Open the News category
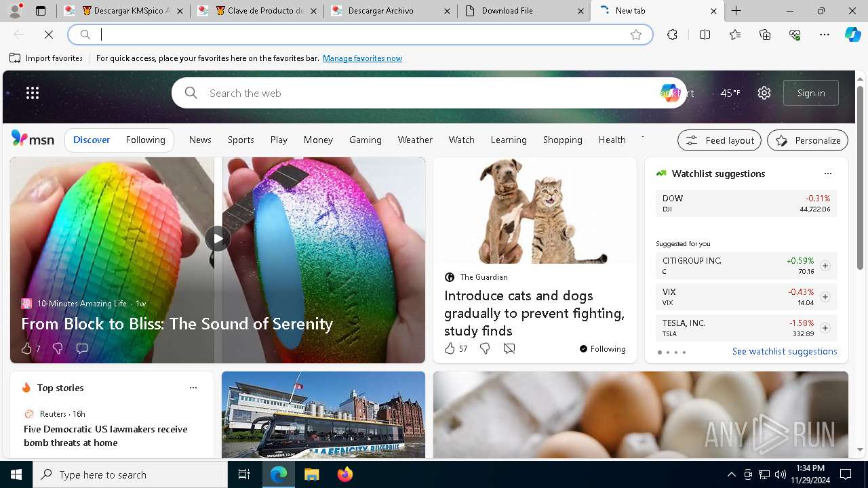 200,140
